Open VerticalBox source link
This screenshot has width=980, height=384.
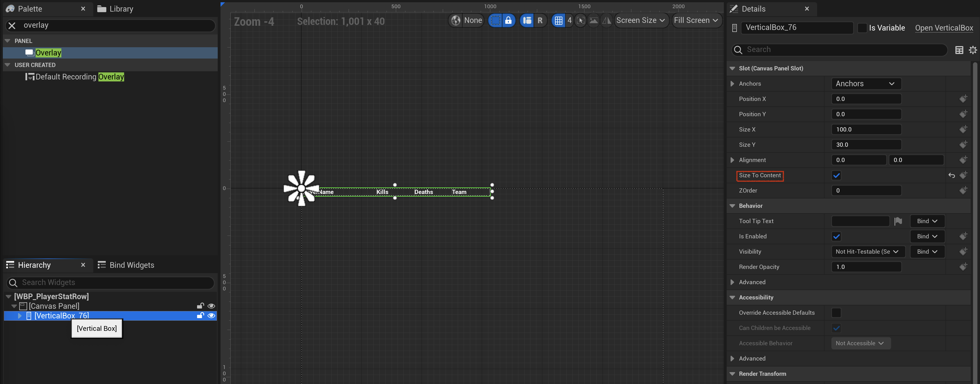click(x=944, y=28)
